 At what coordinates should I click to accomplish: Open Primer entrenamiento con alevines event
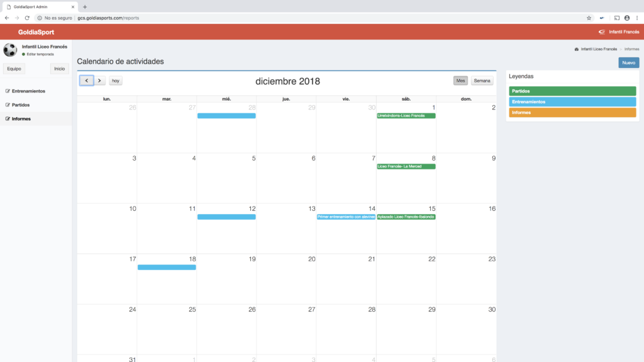pyautogui.click(x=346, y=217)
